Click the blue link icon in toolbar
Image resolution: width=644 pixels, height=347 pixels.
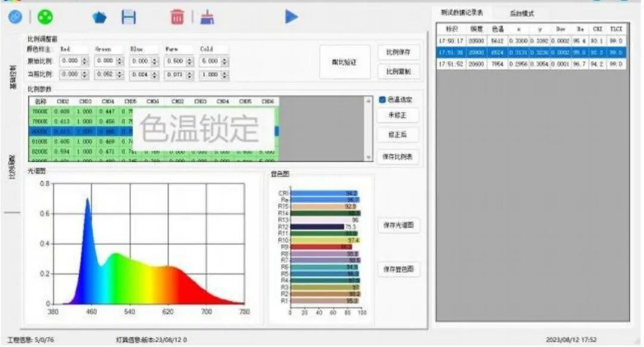[15, 17]
